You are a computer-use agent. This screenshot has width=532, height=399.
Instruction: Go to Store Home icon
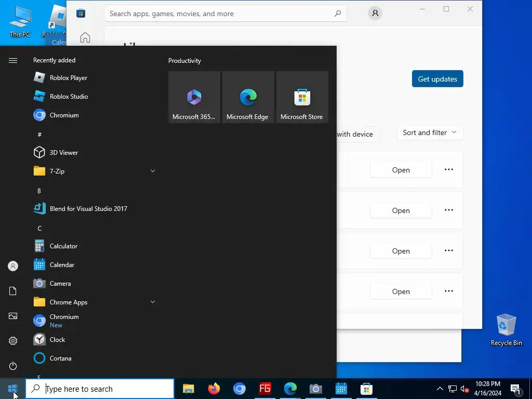[x=85, y=37]
